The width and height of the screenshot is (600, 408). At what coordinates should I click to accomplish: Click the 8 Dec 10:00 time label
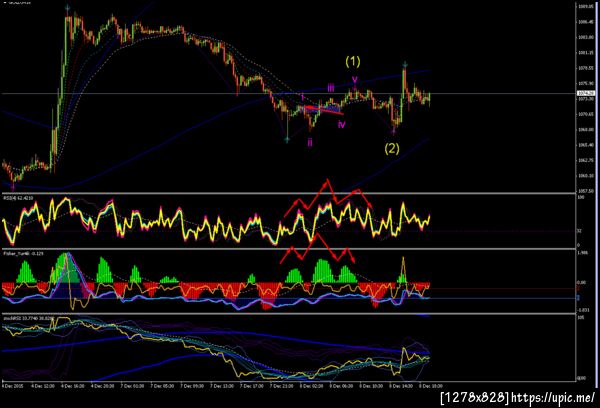(371, 386)
